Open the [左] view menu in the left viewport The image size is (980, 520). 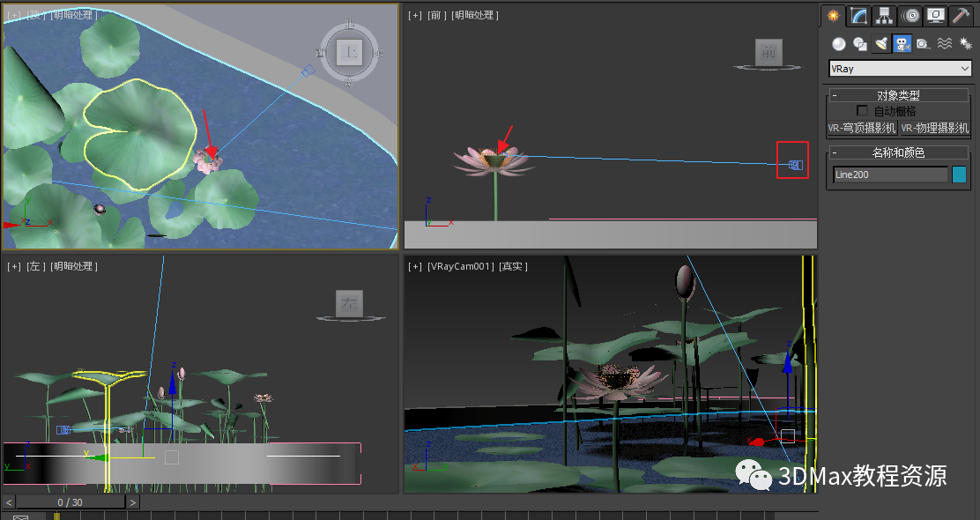(35, 266)
